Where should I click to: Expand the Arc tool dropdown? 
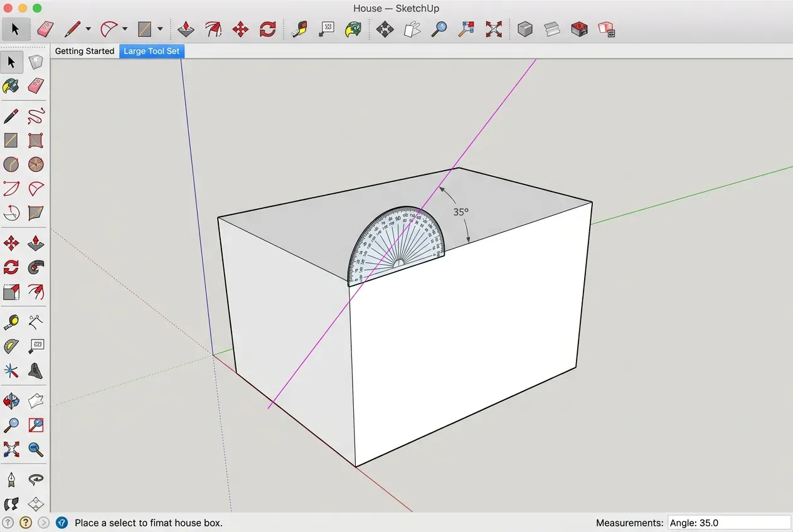point(124,29)
